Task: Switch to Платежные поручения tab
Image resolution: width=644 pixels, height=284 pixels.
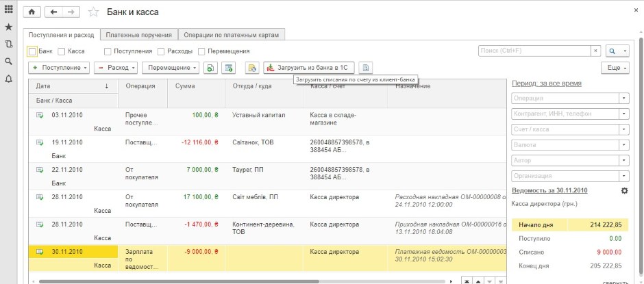Action: pyautogui.click(x=139, y=35)
